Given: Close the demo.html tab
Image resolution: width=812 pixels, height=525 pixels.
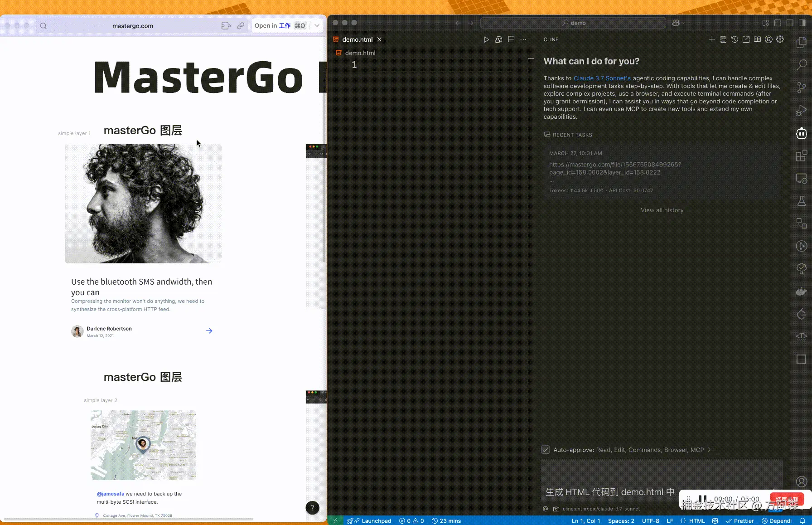Looking at the screenshot, I should click(x=379, y=39).
